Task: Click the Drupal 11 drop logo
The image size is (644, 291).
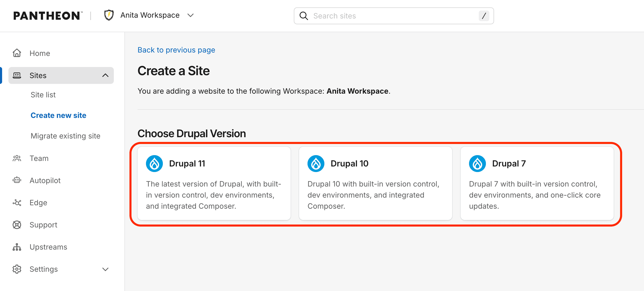Action: point(154,164)
